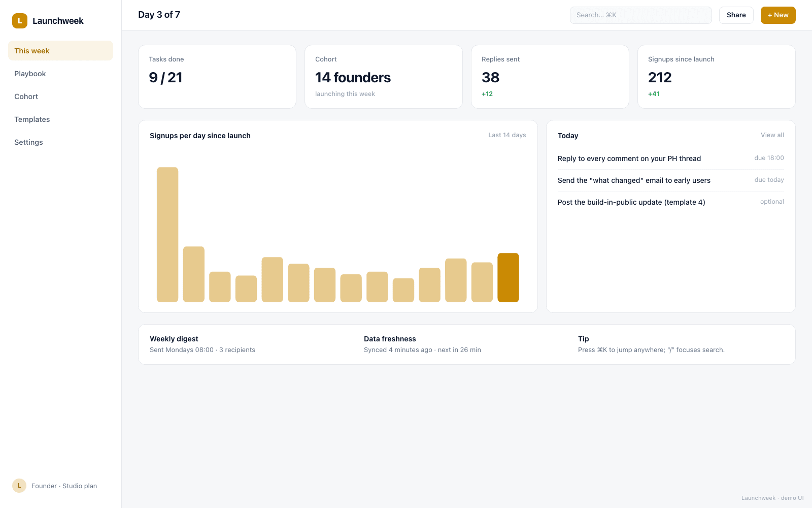
Task: Click the Launchweek logo icon
Action: (x=20, y=21)
